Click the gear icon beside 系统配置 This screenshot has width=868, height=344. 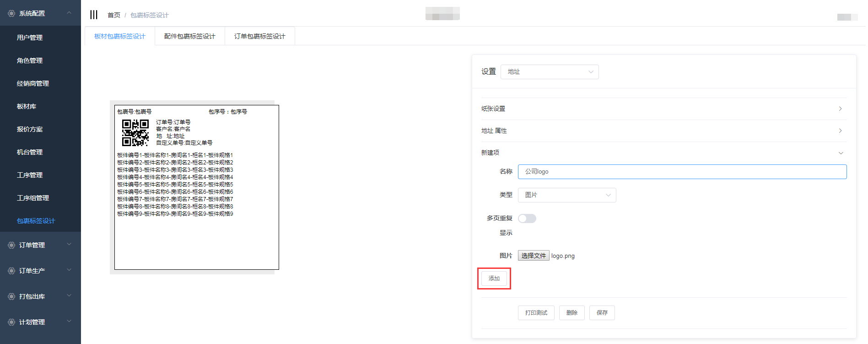pos(11,14)
